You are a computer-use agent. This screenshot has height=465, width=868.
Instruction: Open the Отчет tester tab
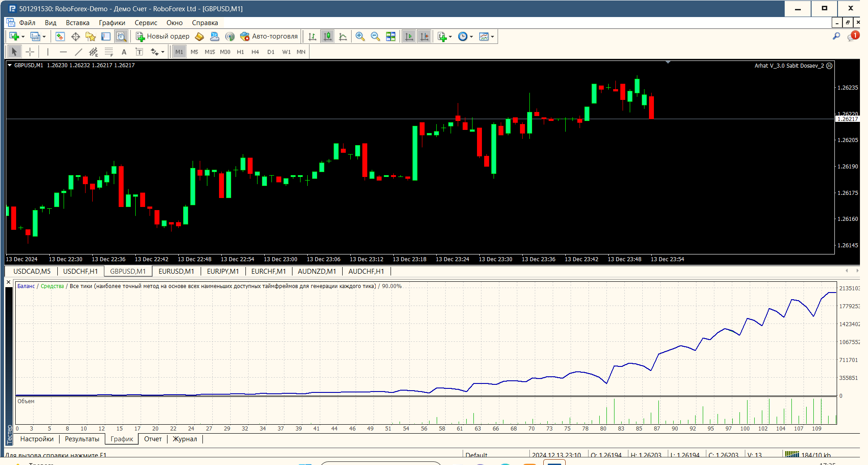[153, 439]
